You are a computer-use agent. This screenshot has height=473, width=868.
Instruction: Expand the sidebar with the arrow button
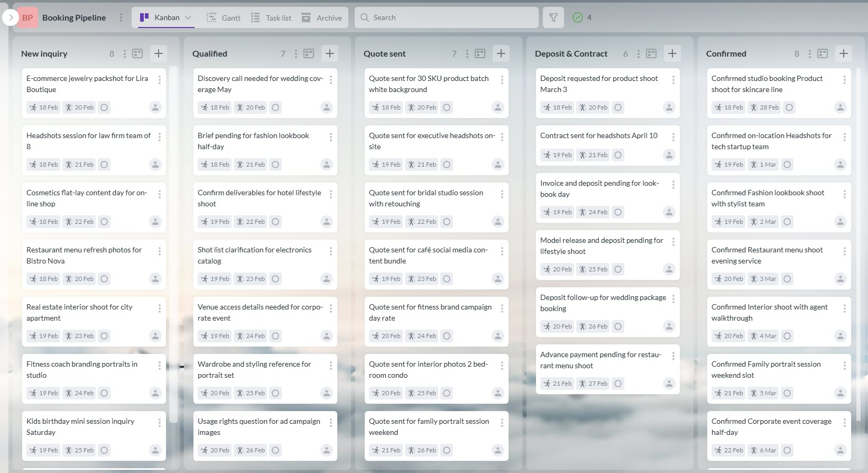(x=11, y=17)
